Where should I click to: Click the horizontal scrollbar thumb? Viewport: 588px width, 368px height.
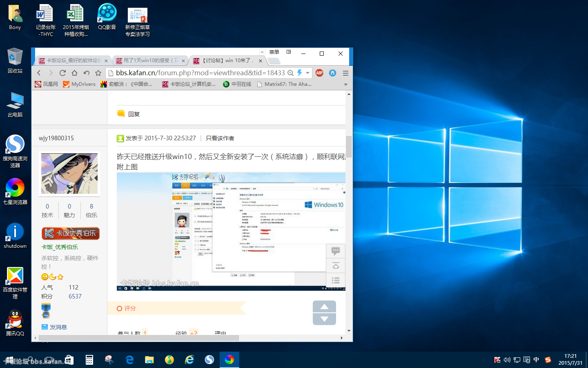pos(138,338)
